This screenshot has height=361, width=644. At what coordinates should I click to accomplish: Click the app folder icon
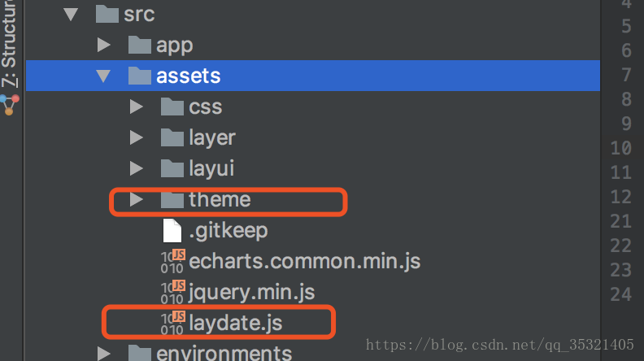pyautogui.click(x=140, y=45)
